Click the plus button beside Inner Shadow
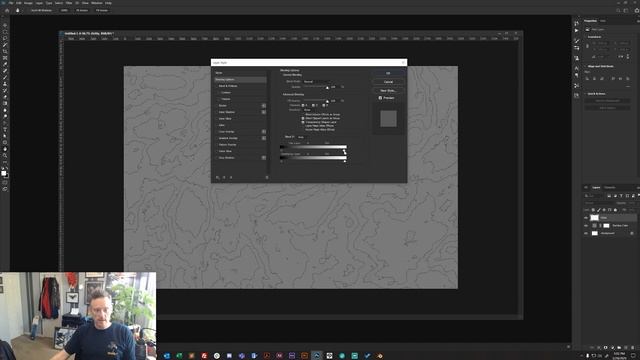The width and height of the screenshot is (640, 360). tap(264, 112)
